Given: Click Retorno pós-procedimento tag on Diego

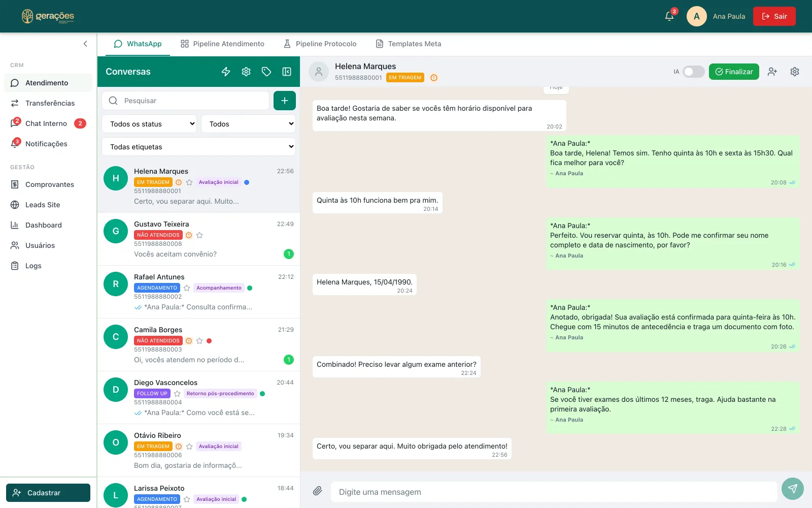Looking at the screenshot, I should (220, 394).
